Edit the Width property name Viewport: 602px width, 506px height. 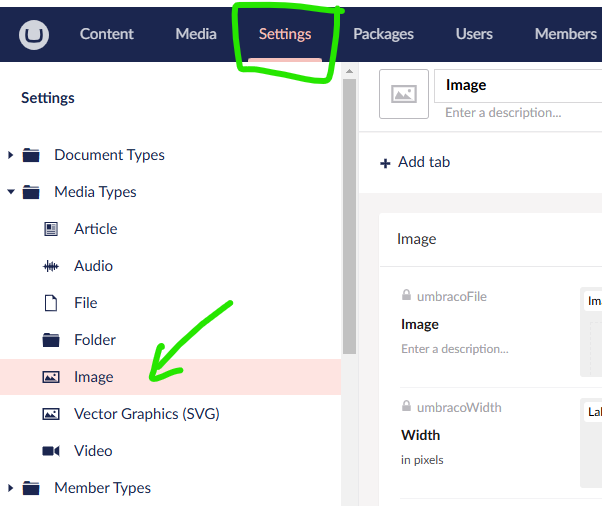coord(420,435)
